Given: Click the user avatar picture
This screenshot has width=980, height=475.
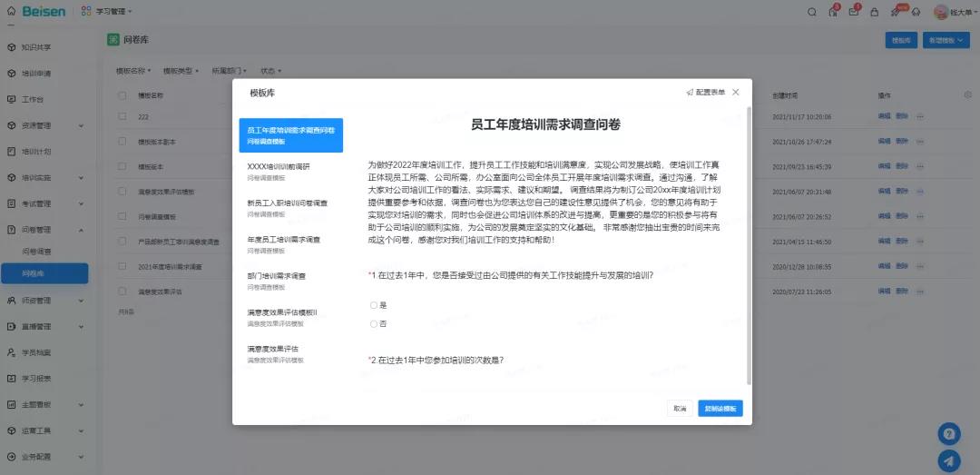Looking at the screenshot, I should tap(941, 12).
